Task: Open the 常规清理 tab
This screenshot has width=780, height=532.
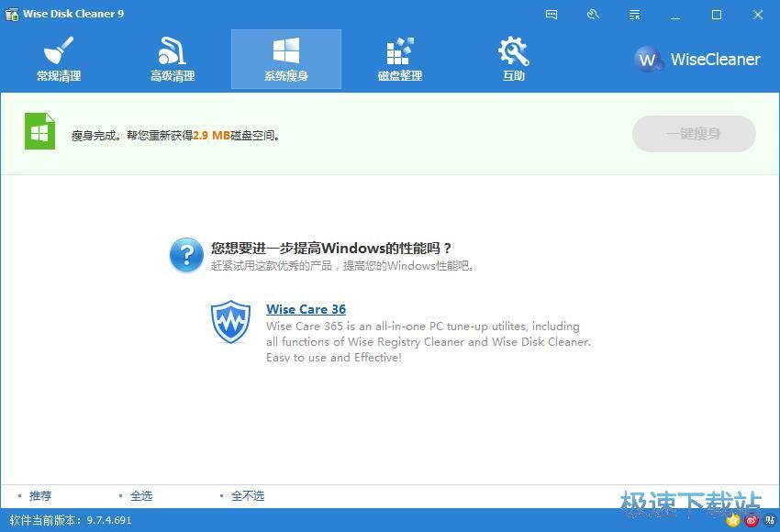Action: 59,60
